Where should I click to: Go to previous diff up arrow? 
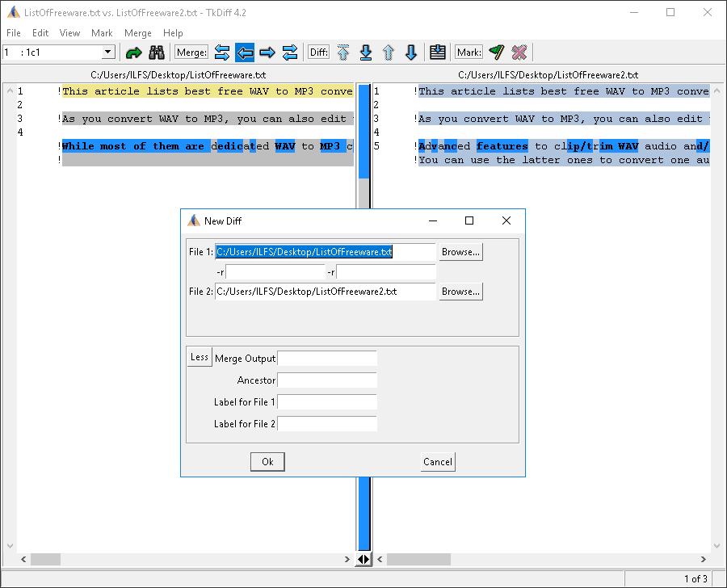coord(389,52)
